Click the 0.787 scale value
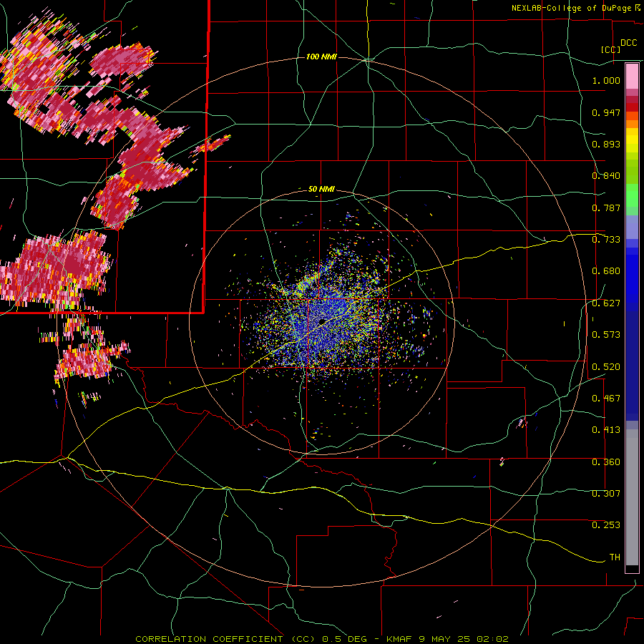 (x=606, y=208)
